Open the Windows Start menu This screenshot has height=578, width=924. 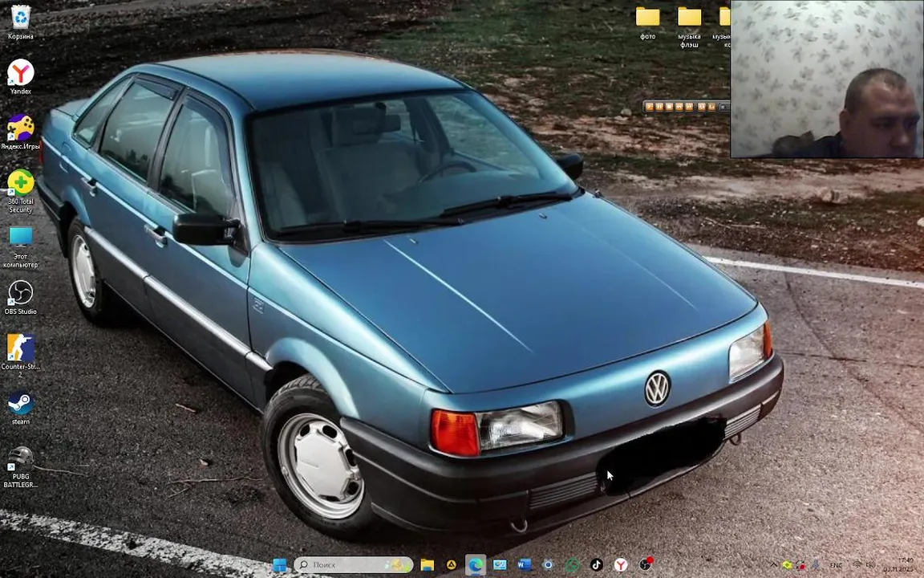pyautogui.click(x=280, y=564)
